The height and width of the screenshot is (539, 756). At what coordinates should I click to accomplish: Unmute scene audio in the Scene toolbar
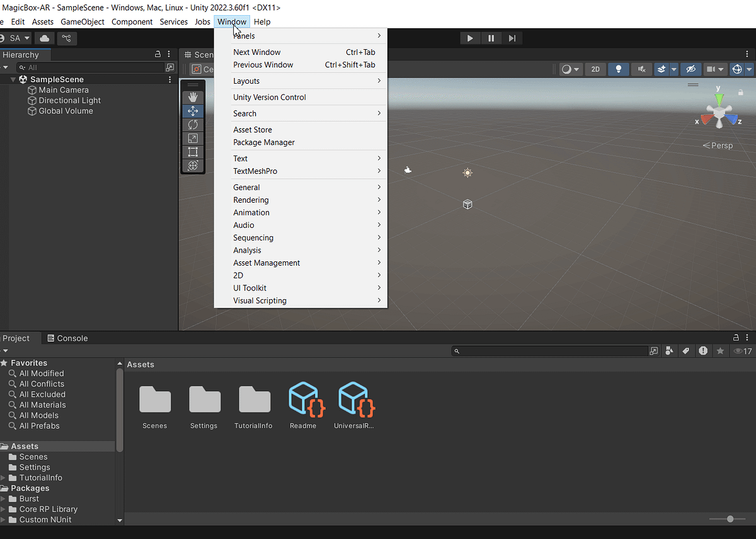point(641,69)
